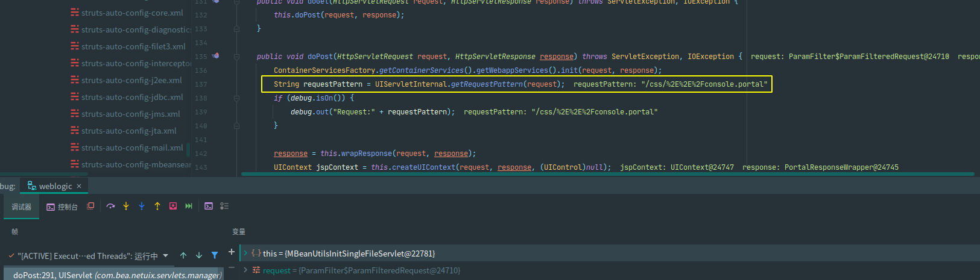Viewport: 980px width, 280px height.
Task: Open the Executed Threads dropdown
Action: point(166,256)
